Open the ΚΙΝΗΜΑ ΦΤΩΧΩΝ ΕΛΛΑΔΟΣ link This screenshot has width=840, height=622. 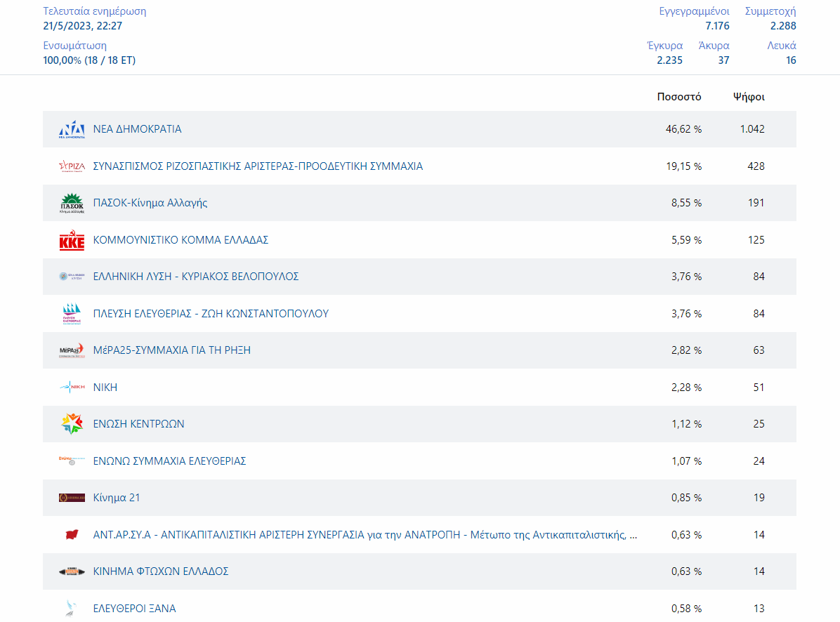(x=161, y=571)
